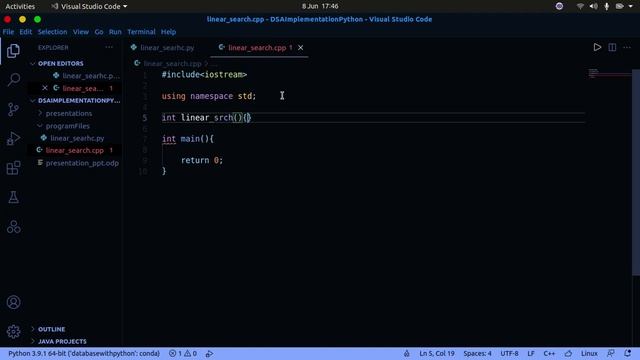Run the code with play button
Image resolution: width=640 pixels, height=360 pixels.
point(597,47)
